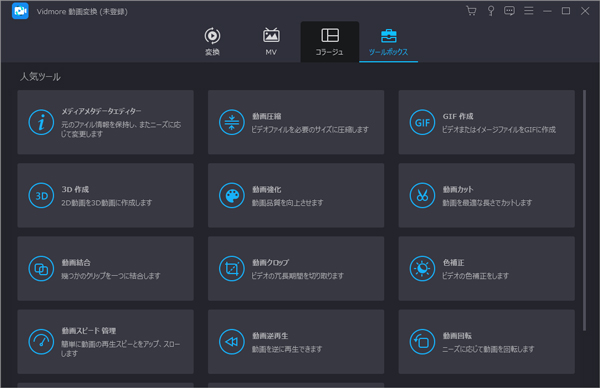Click the 動画圧縮 compress icon

pos(232,122)
